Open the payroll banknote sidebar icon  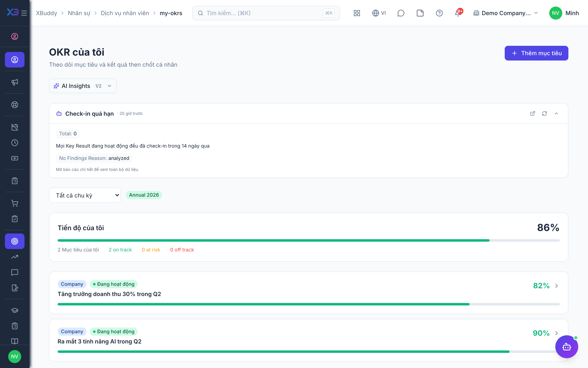(x=14, y=158)
